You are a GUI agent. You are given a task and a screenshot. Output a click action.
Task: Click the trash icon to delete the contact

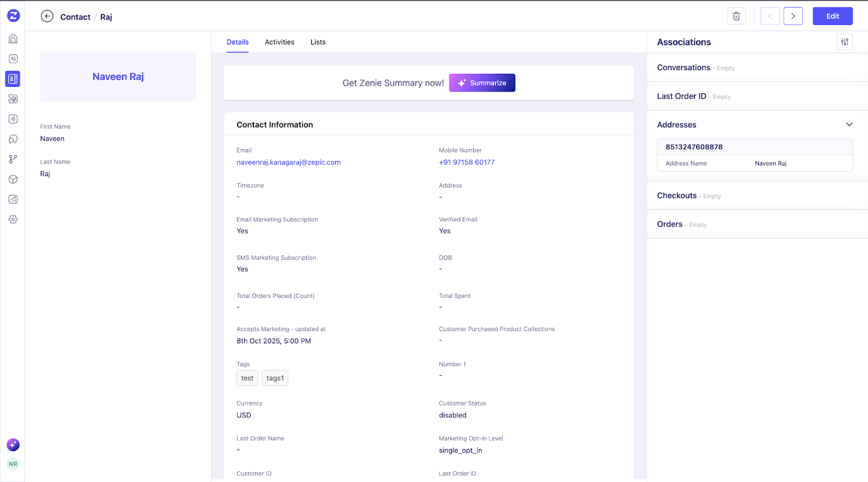[x=736, y=16]
